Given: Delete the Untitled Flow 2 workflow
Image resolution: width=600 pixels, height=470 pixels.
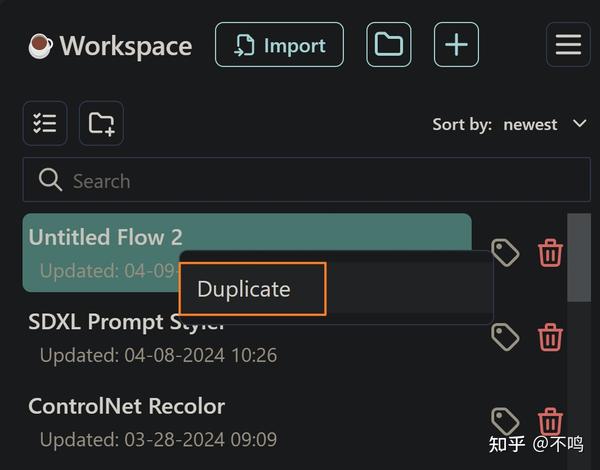Looking at the screenshot, I should 550,253.
